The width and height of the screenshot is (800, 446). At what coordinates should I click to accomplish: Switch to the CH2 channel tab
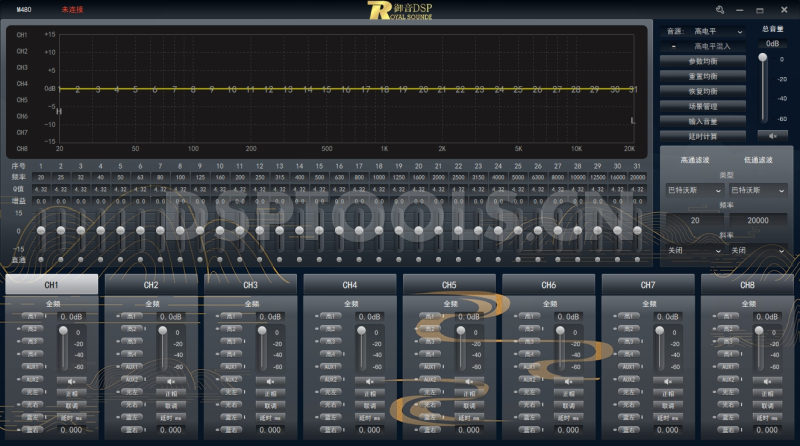pyautogui.click(x=151, y=285)
